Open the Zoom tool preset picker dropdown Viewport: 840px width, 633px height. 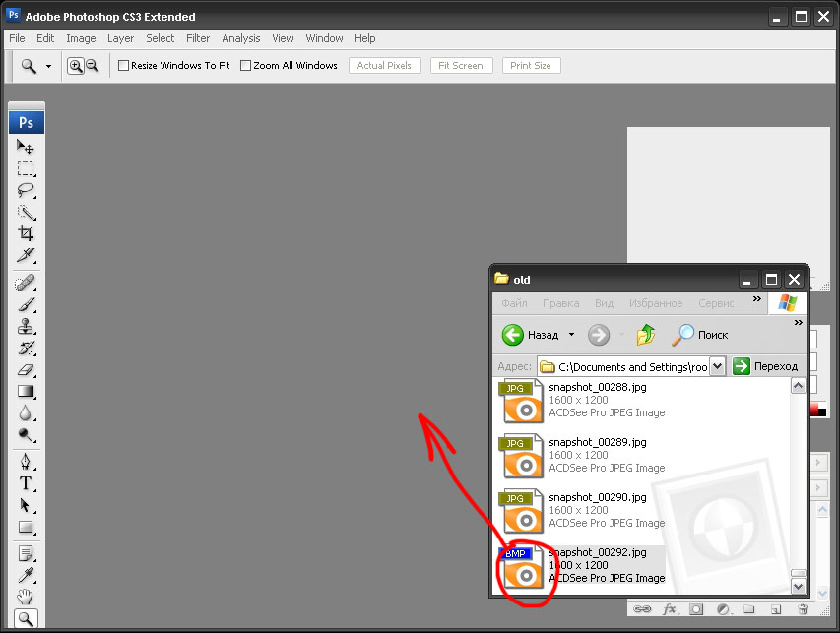point(48,66)
